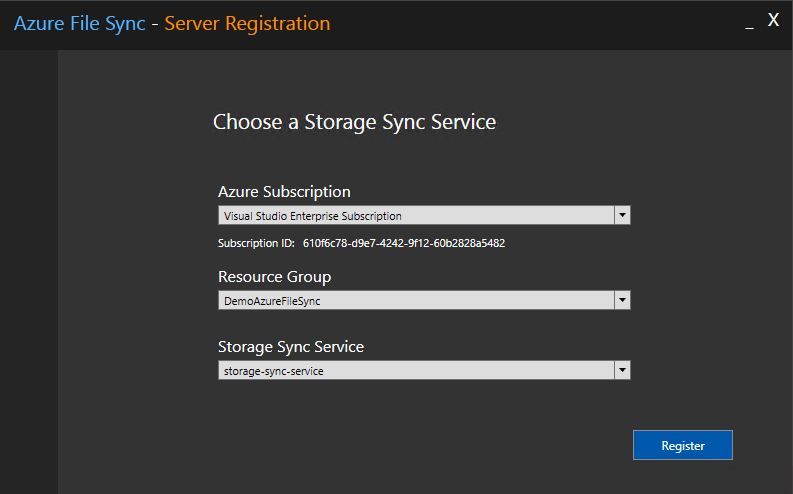This screenshot has height=494, width=793.
Task: Open the Resource Group dropdown arrow
Action: 622,300
